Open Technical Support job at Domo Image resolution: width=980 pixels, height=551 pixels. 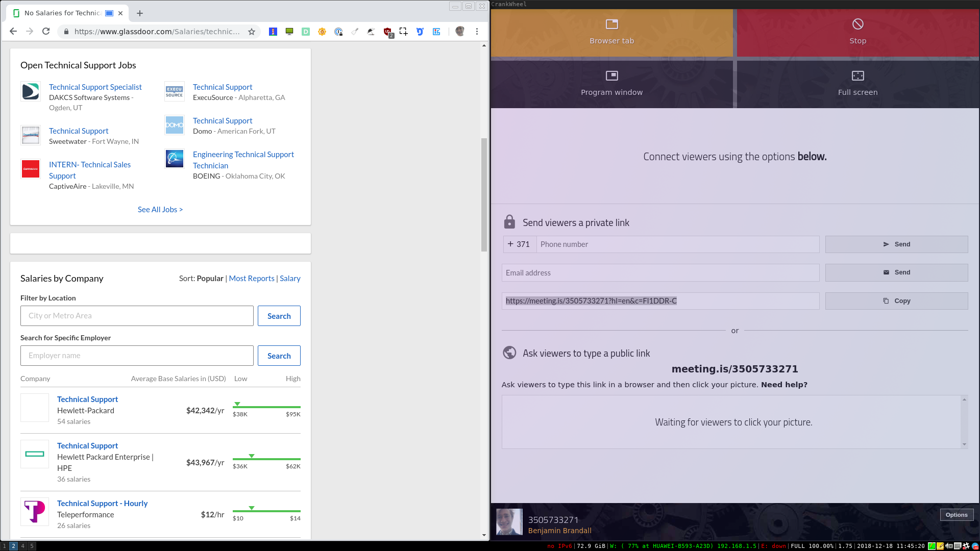(x=223, y=121)
